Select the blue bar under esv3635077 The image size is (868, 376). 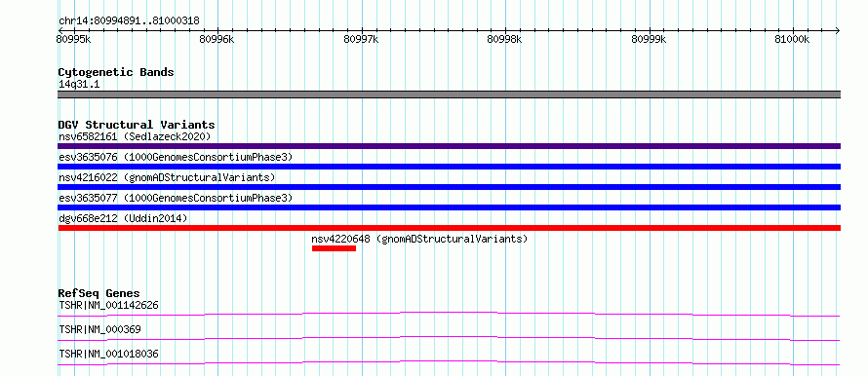(449, 207)
